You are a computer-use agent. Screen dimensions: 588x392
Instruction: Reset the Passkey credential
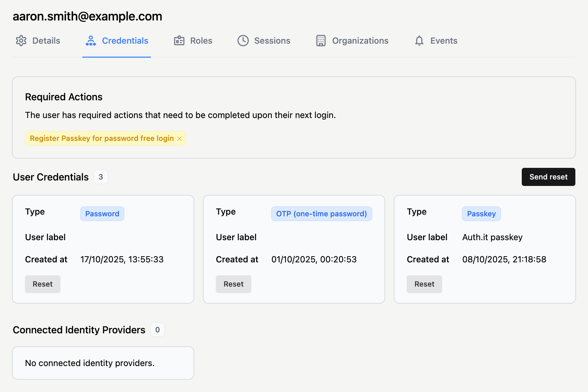tap(424, 284)
